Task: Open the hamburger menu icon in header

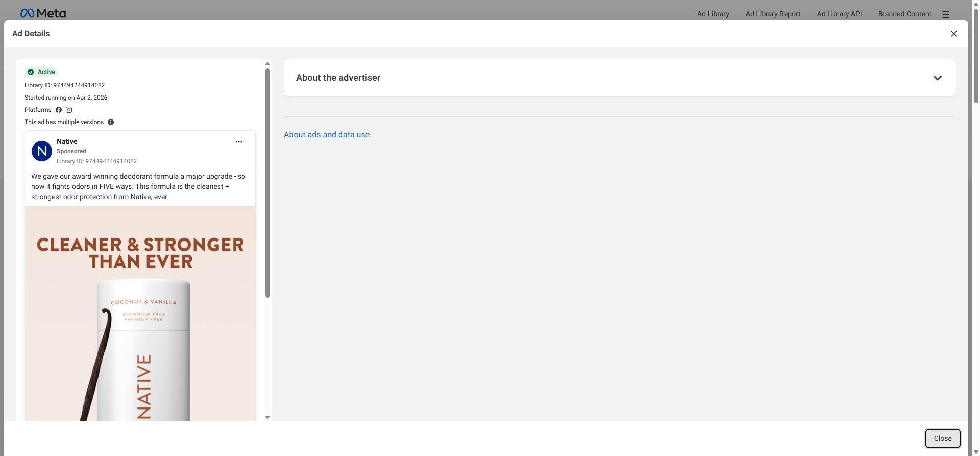Action: click(945, 14)
